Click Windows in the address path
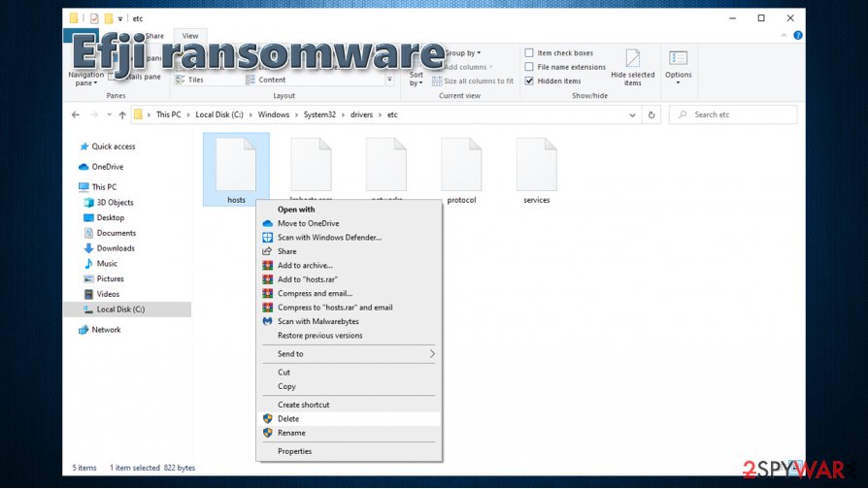This screenshot has width=868, height=489. click(x=274, y=115)
